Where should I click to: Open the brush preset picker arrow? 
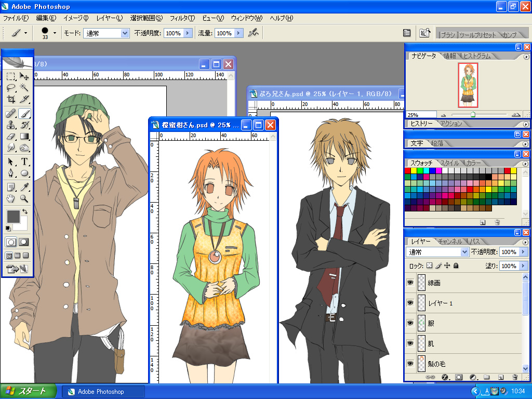[x=55, y=33]
